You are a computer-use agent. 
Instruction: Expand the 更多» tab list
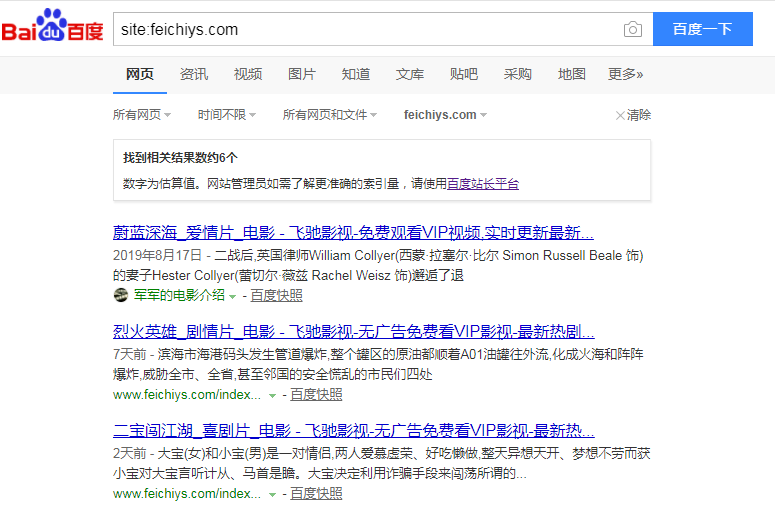tap(625, 74)
